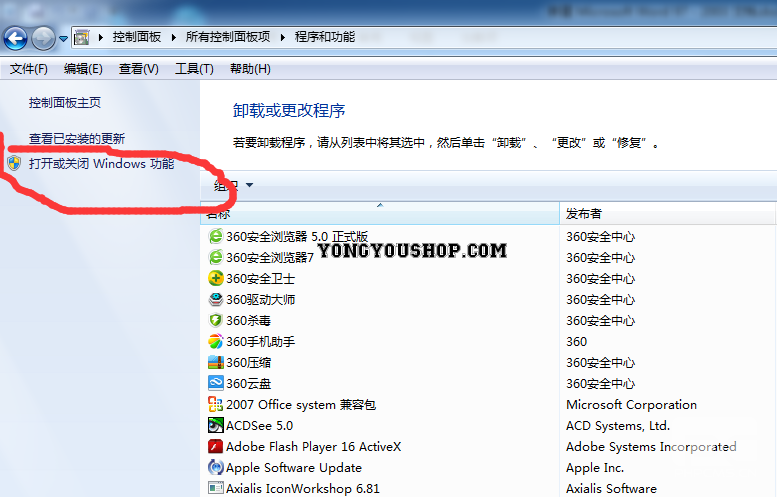Click the Back navigation arrow button
Screen dimensions: 777x497
tap(15, 38)
